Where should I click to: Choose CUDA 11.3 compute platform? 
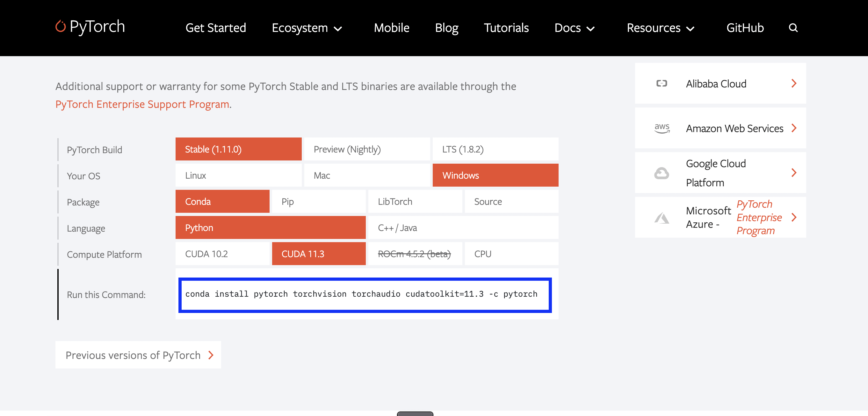pos(319,254)
